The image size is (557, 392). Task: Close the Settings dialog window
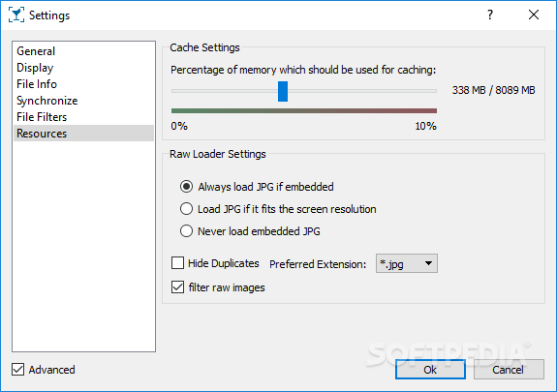(x=534, y=15)
